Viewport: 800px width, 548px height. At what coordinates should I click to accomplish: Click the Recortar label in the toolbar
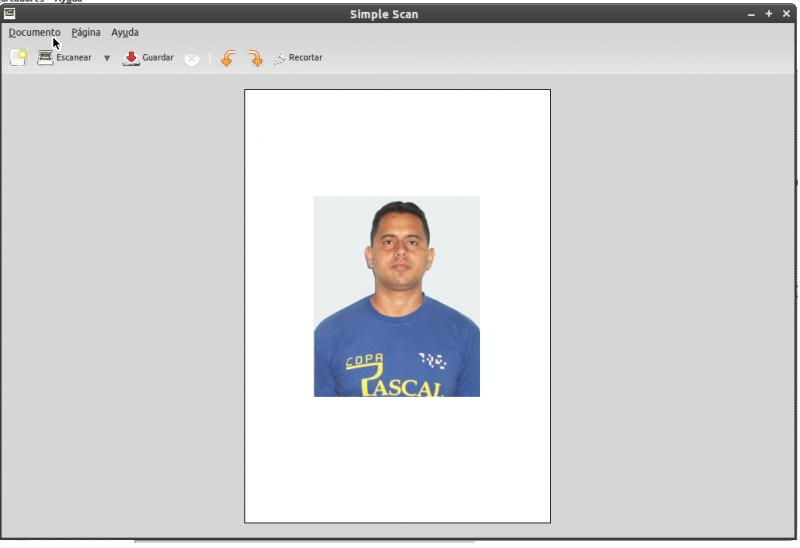[x=306, y=58]
